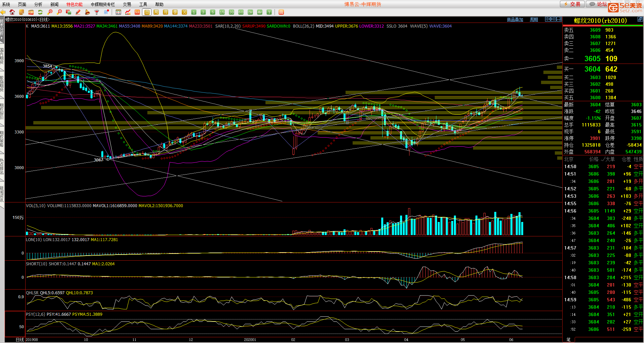644x343 pixels.
Task: Click the right arrow chart navigation icon
Action: pyautogui.click(x=553, y=19)
